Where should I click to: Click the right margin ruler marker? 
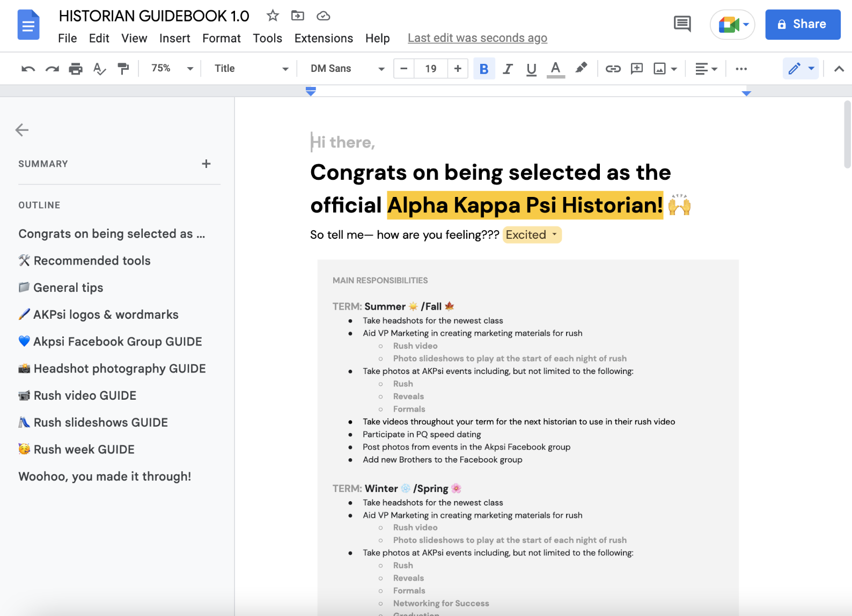(x=746, y=93)
